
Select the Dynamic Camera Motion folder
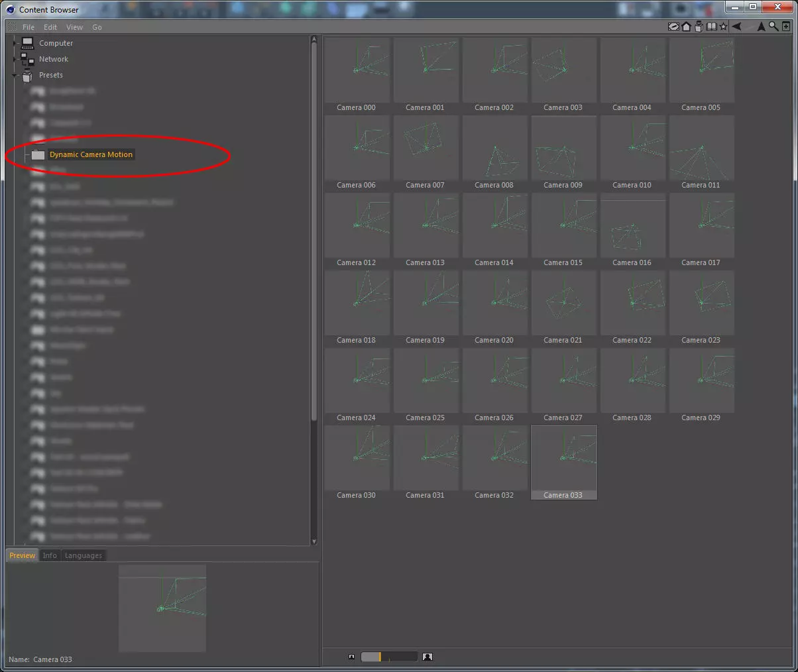pyautogui.click(x=91, y=154)
